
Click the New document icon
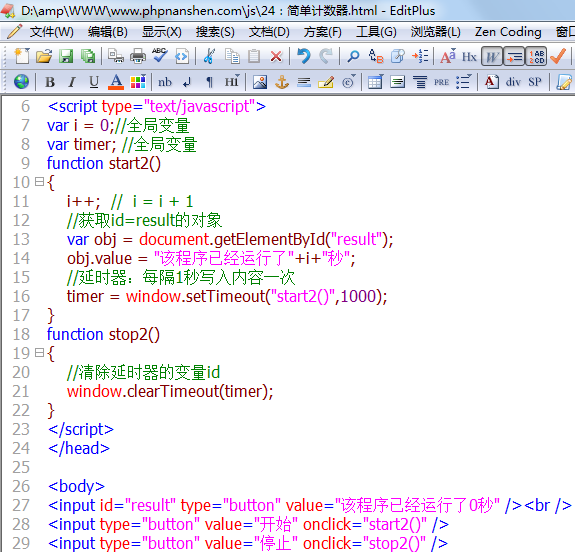click(x=22, y=56)
